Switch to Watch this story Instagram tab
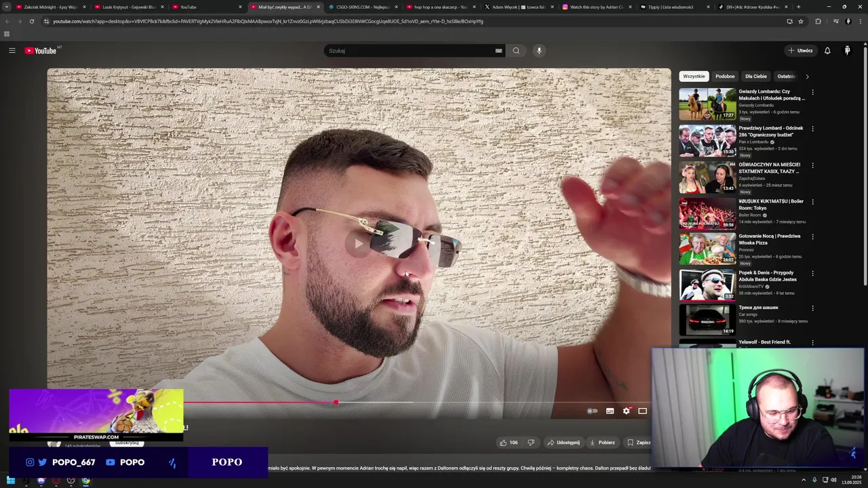Viewport: 868px width, 488px height. tap(597, 7)
